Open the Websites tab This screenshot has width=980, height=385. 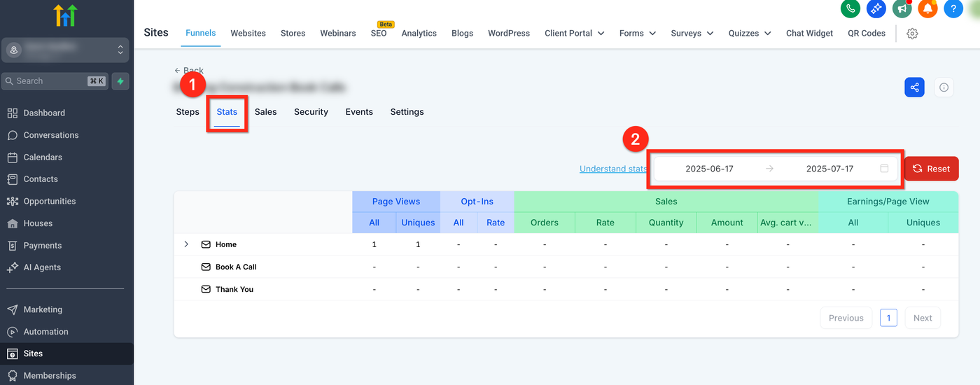coord(248,33)
